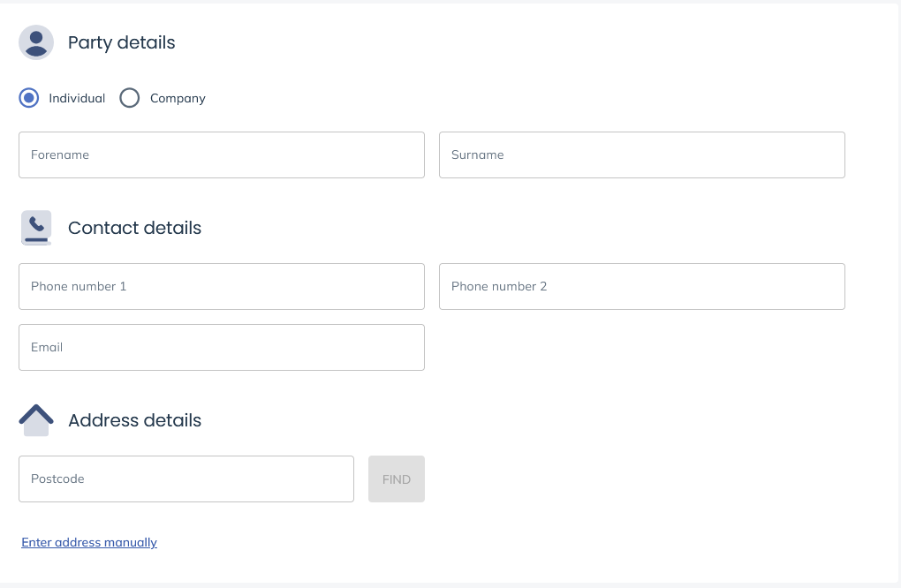Select the Individual radio button
The image size is (901, 588).
click(x=29, y=98)
